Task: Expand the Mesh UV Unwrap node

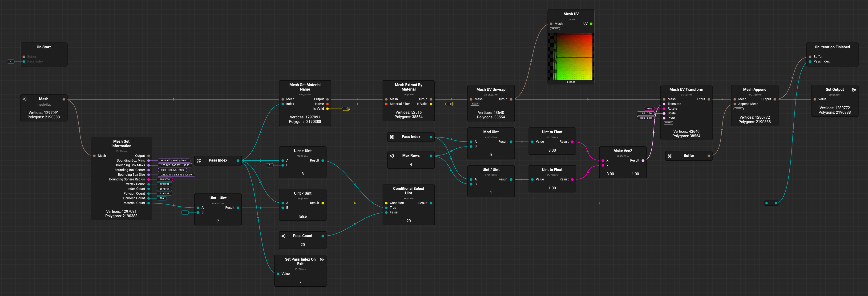Action: (x=475, y=104)
